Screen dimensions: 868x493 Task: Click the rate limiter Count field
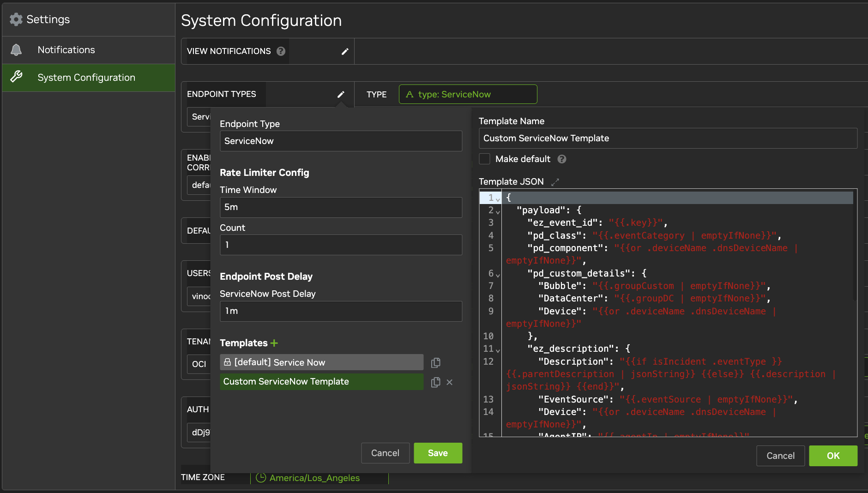(341, 245)
